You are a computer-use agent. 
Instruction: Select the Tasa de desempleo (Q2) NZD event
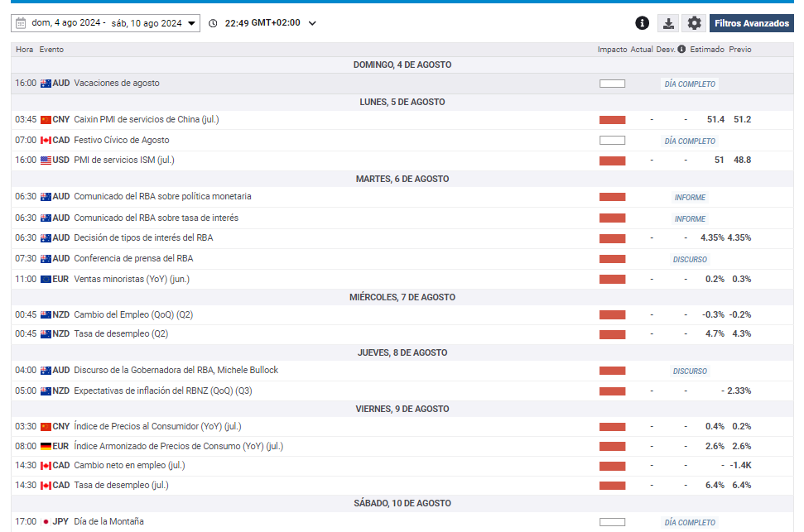pos(121,334)
